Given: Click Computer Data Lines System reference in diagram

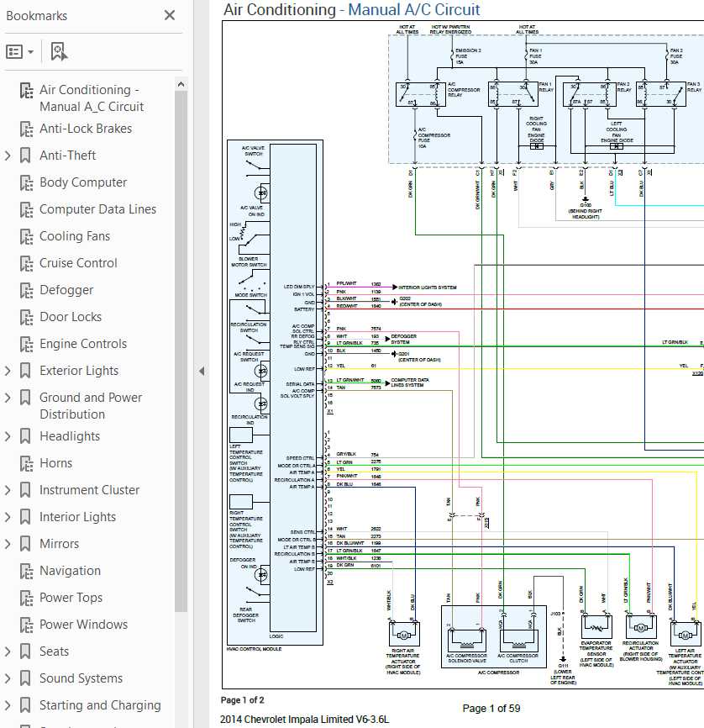Looking at the screenshot, I should [x=410, y=382].
